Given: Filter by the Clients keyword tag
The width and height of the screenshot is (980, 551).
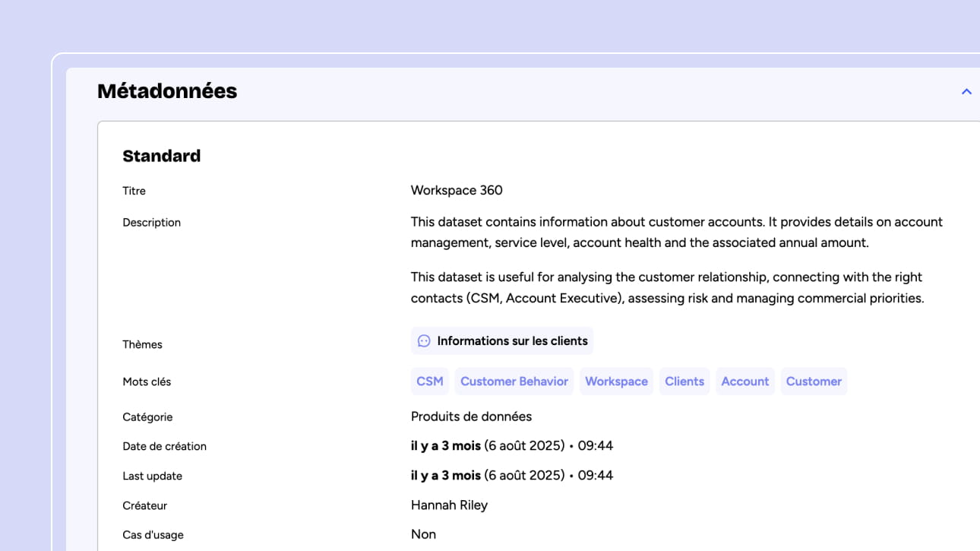Looking at the screenshot, I should [x=684, y=382].
